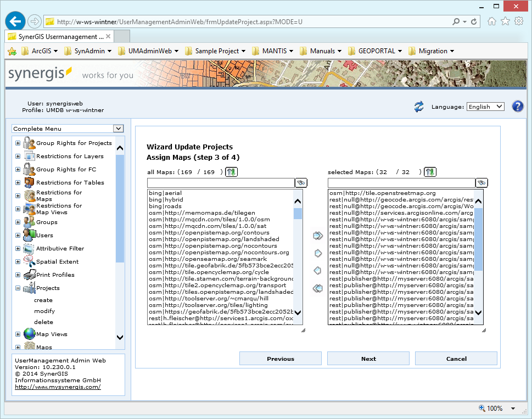
Task: Click sort icon next to selected Maps count
Action: (x=430, y=172)
